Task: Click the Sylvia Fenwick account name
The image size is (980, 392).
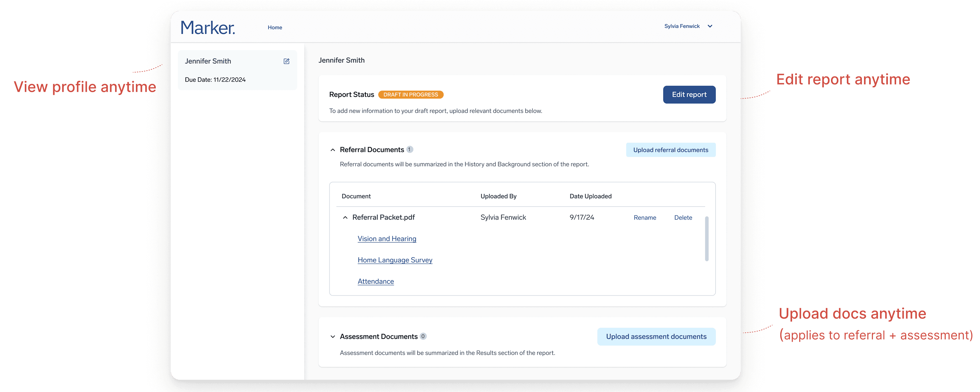Action: tap(682, 26)
